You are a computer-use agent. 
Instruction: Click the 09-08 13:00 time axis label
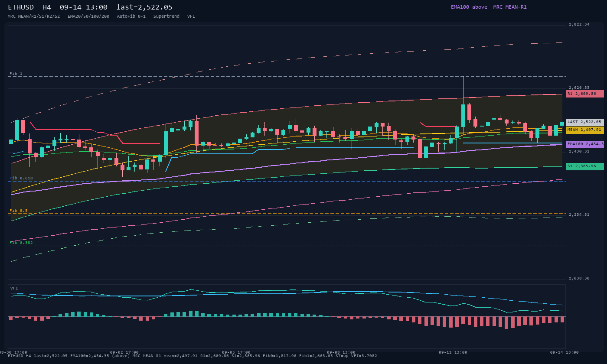341,352
